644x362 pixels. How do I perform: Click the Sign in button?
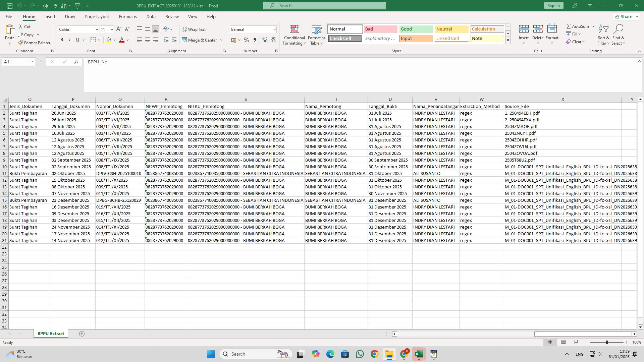click(x=553, y=5)
